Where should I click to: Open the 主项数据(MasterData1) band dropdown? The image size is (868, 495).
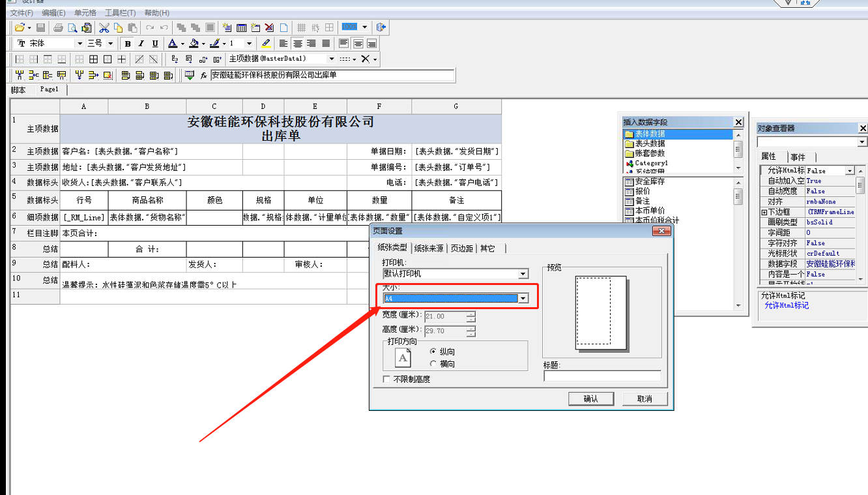pos(332,59)
